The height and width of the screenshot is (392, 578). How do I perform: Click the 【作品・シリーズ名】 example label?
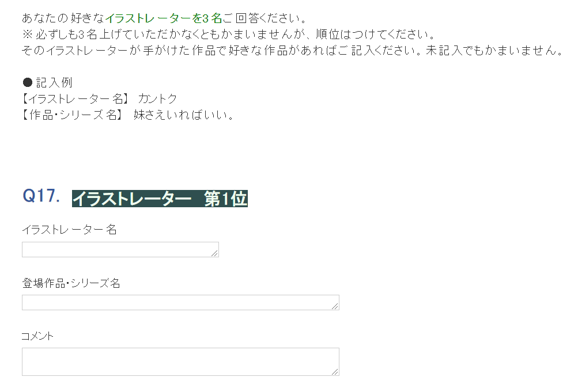coord(72,115)
